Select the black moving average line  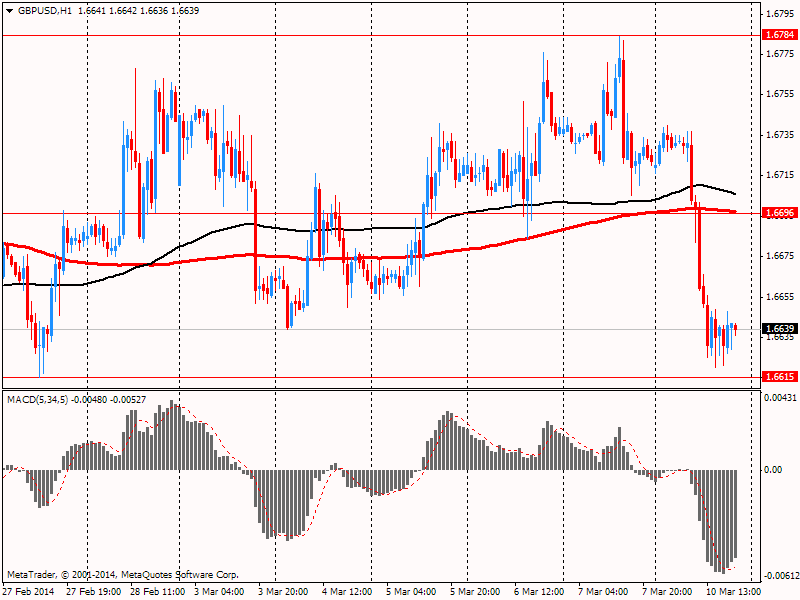369,229
